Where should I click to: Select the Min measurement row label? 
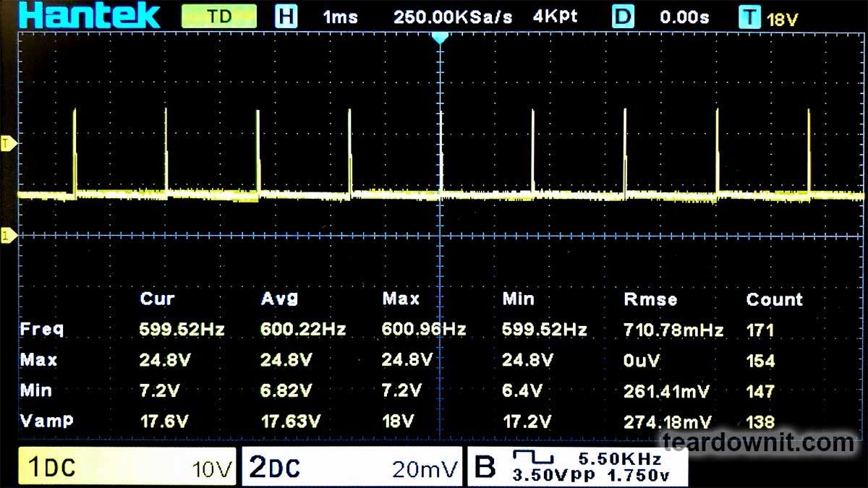(x=36, y=390)
